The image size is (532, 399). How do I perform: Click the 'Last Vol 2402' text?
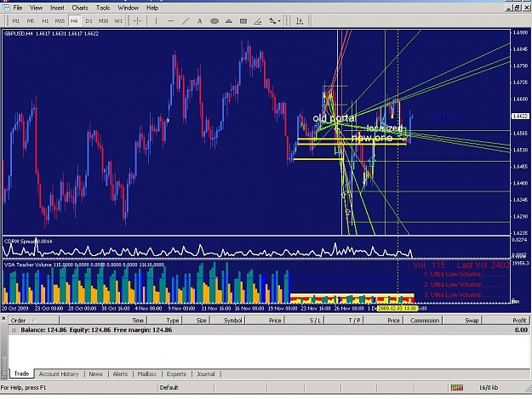point(483,265)
